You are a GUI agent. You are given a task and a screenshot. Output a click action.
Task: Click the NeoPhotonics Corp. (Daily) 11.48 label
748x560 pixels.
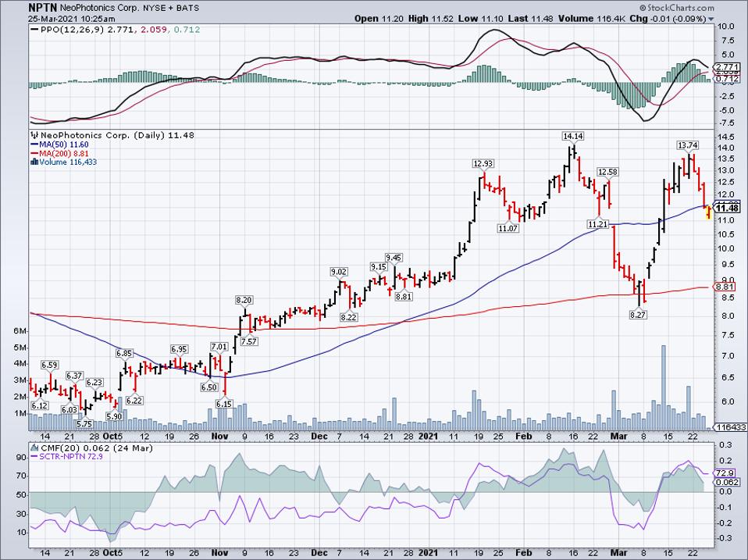(113, 135)
